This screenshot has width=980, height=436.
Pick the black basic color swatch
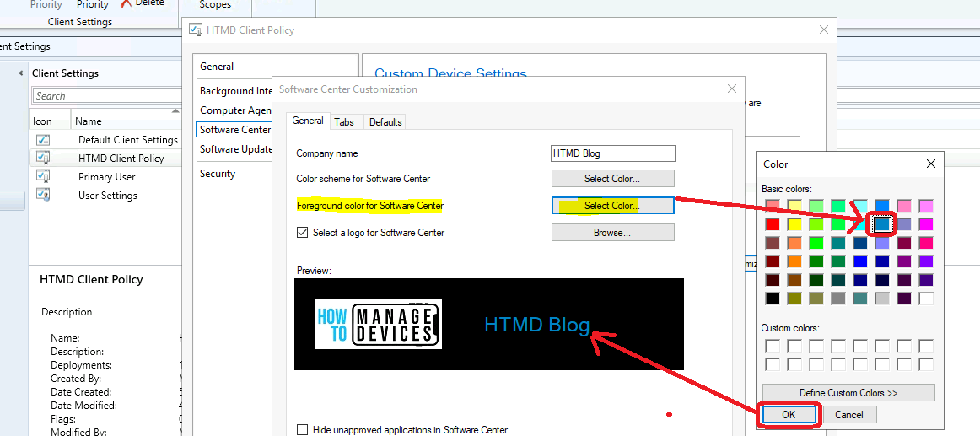773,299
